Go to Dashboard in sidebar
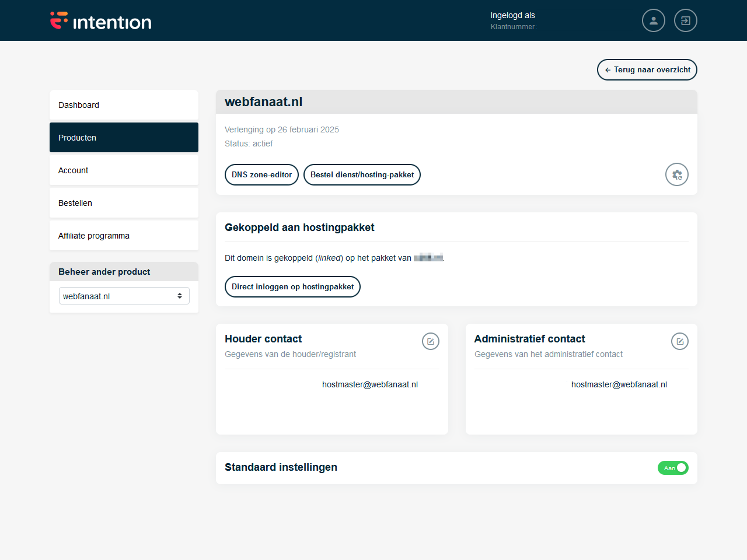The height and width of the screenshot is (560, 747). coord(124,105)
